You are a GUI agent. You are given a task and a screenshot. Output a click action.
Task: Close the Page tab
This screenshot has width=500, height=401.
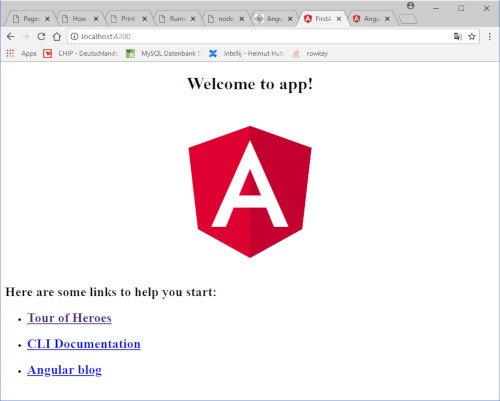(x=47, y=19)
